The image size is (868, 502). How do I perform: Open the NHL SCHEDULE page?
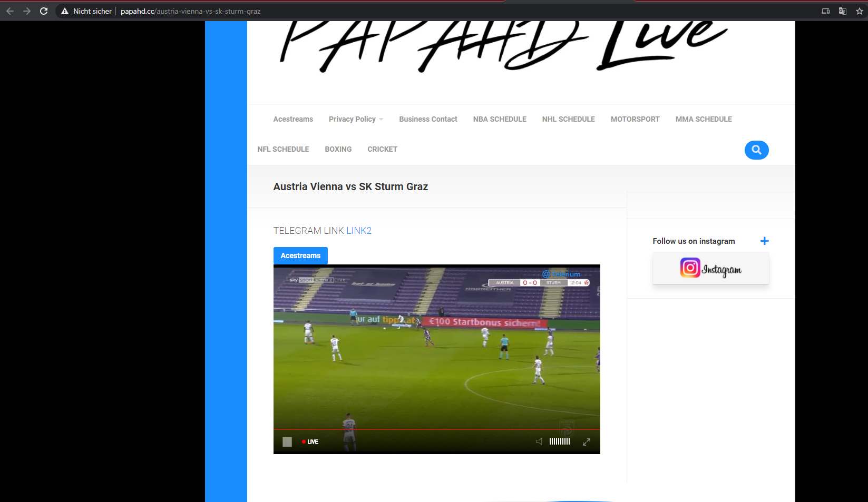[568, 119]
